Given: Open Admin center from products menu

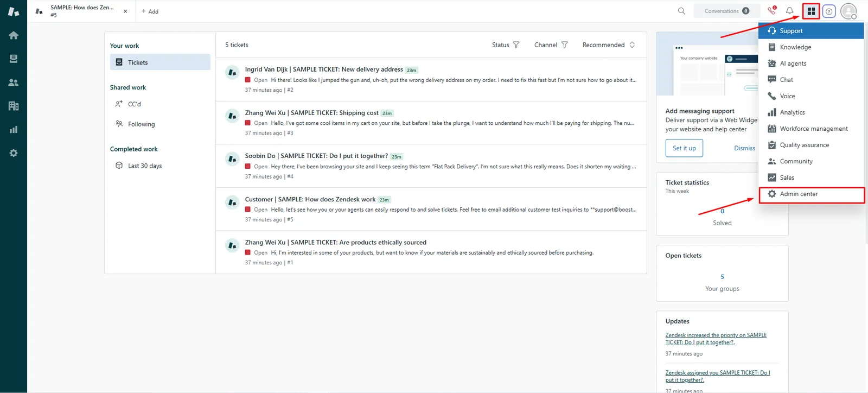Looking at the screenshot, I should click(811, 194).
